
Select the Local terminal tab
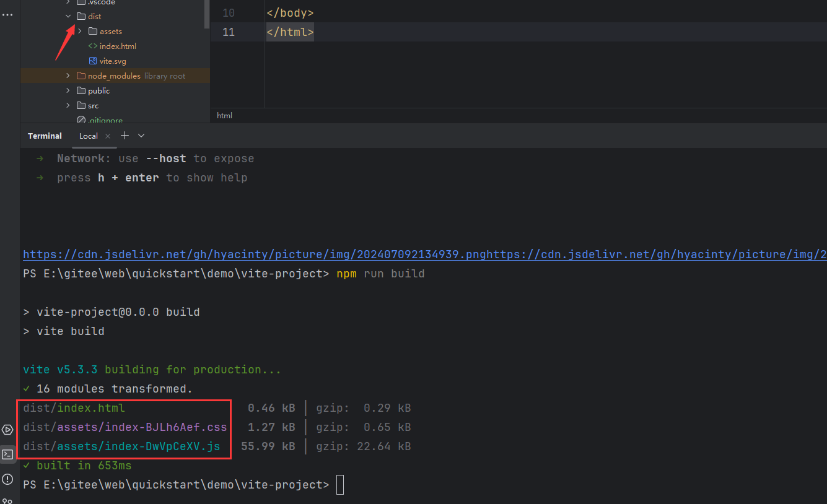pos(89,136)
